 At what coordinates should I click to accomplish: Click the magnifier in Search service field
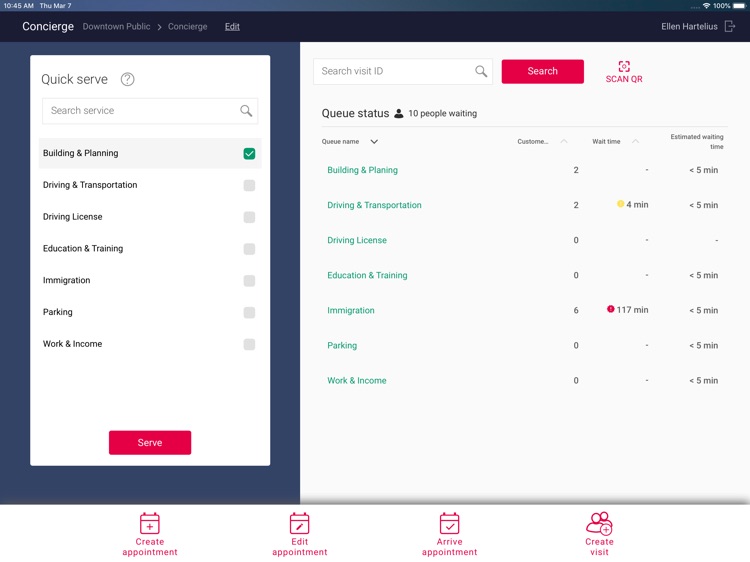246,110
